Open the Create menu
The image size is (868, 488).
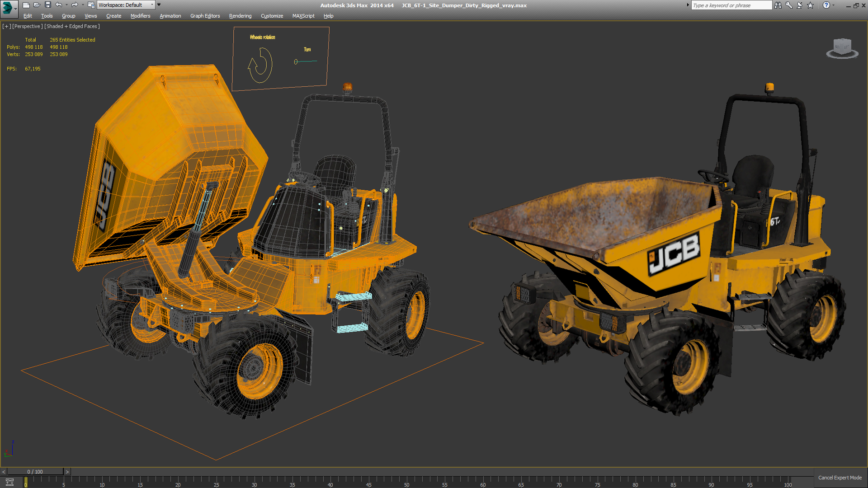tap(114, 16)
